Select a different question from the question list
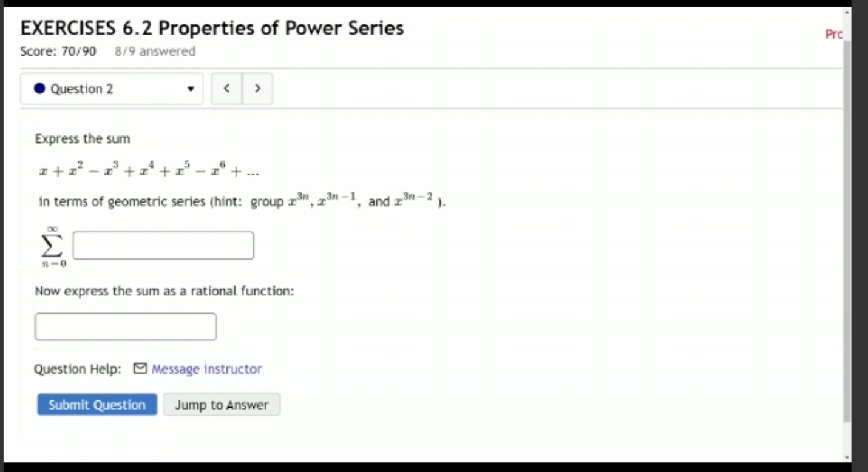 (112, 89)
